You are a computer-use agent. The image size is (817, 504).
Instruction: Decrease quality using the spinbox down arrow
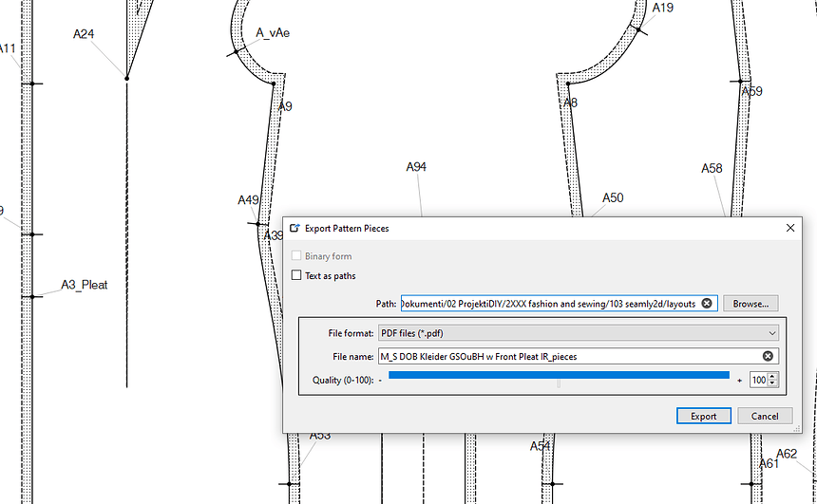click(772, 383)
